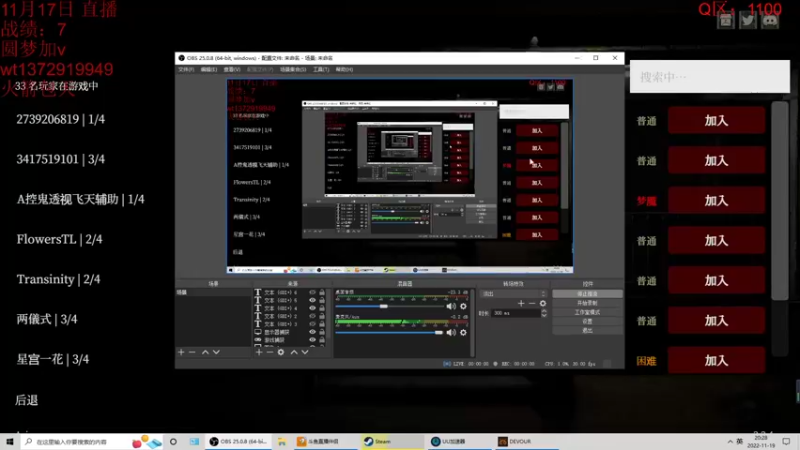Open the 场景集合(S) menu in OBS
Screen dimensions: 800x450
pyautogui.click(x=293, y=69)
